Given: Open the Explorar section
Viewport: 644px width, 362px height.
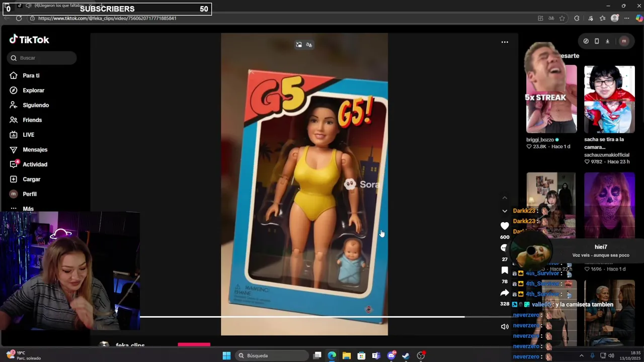Looking at the screenshot, I should (x=33, y=90).
